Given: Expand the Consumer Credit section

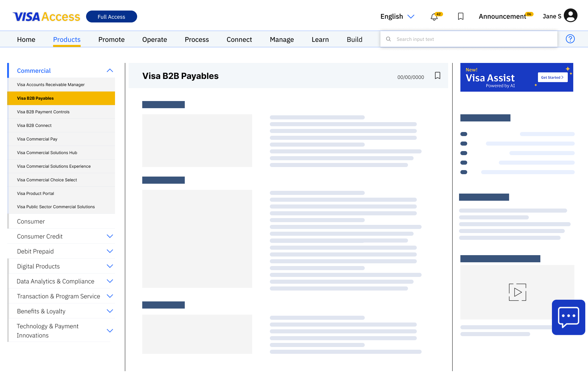Looking at the screenshot, I should (x=110, y=236).
